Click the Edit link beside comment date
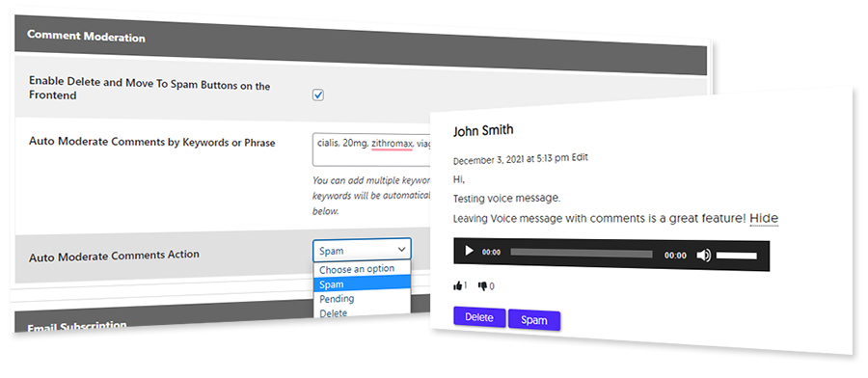This screenshot has height=378, width=868. click(580, 158)
